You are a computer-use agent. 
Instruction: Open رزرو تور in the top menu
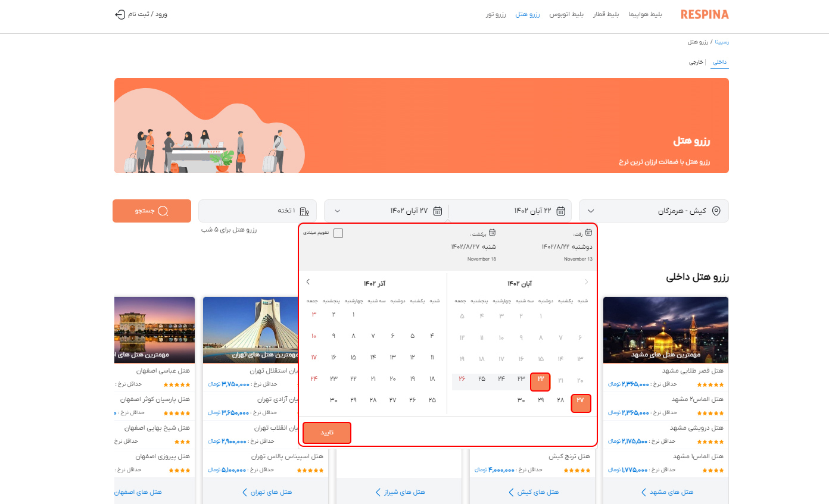[495, 14]
